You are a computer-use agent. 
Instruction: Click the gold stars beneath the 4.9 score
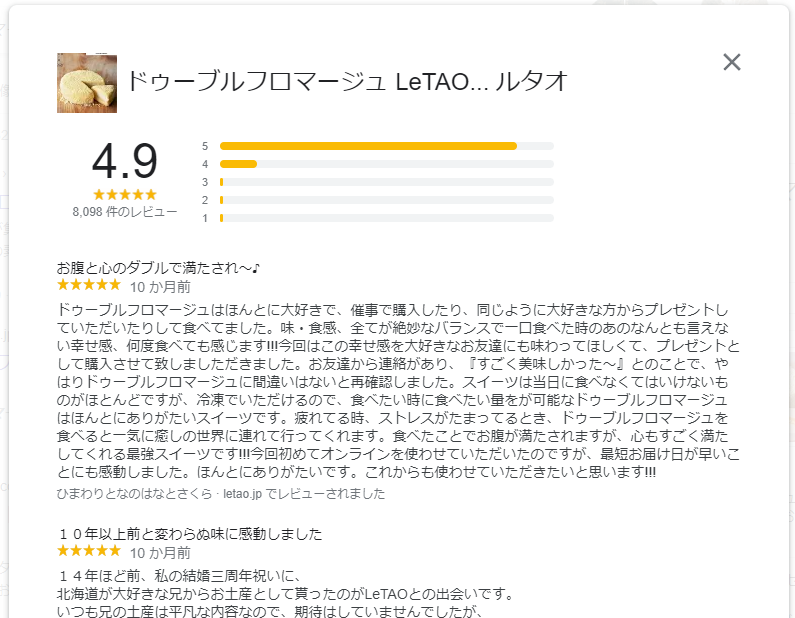pyautogui.click(x=125, y=195)
